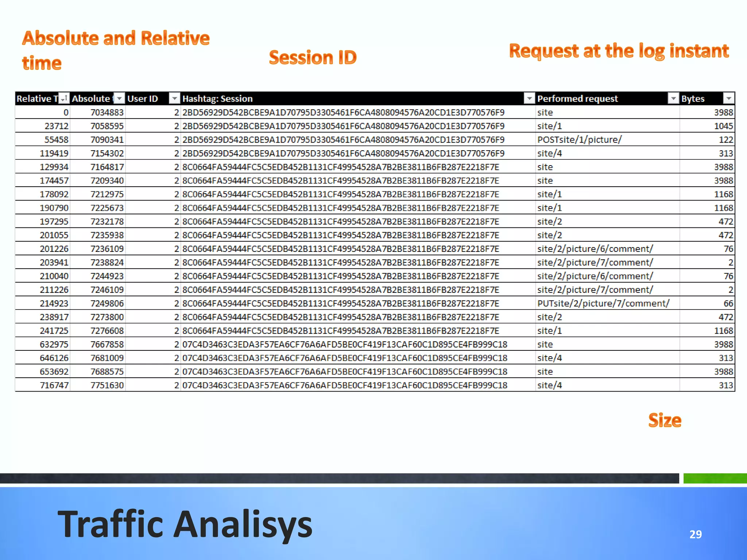Click absolute time cell 7681009
Screen dimensions: 747x560
point(98,358)
